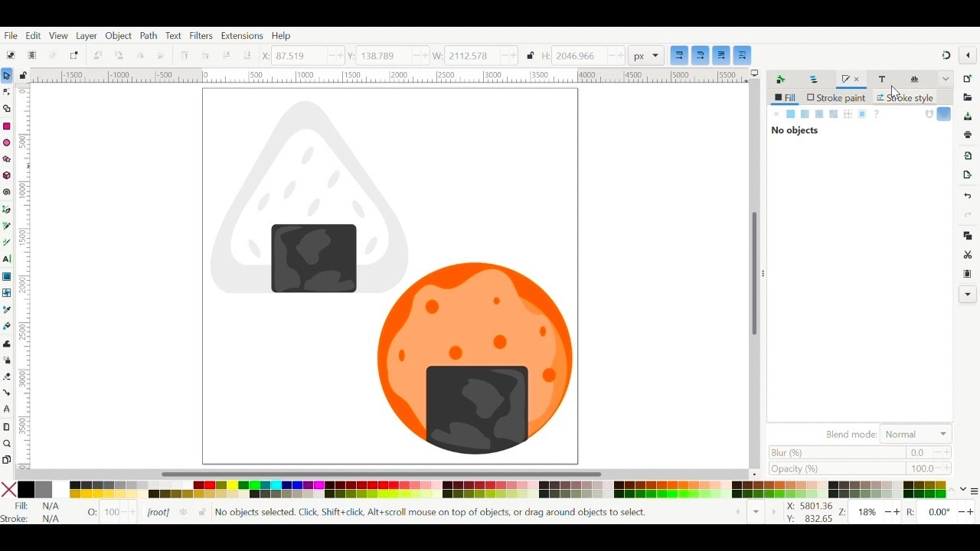The height and width of the screenshot is (551, 980).
Task: Click the Import file icon
Action: coord(968,156)
